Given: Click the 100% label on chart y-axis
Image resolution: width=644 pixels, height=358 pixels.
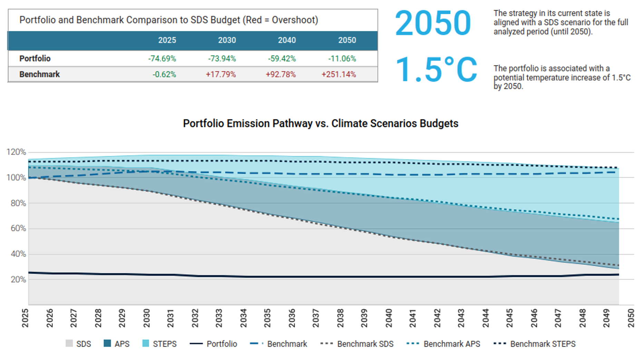Looking at the screenshot, I should (16, 178).
